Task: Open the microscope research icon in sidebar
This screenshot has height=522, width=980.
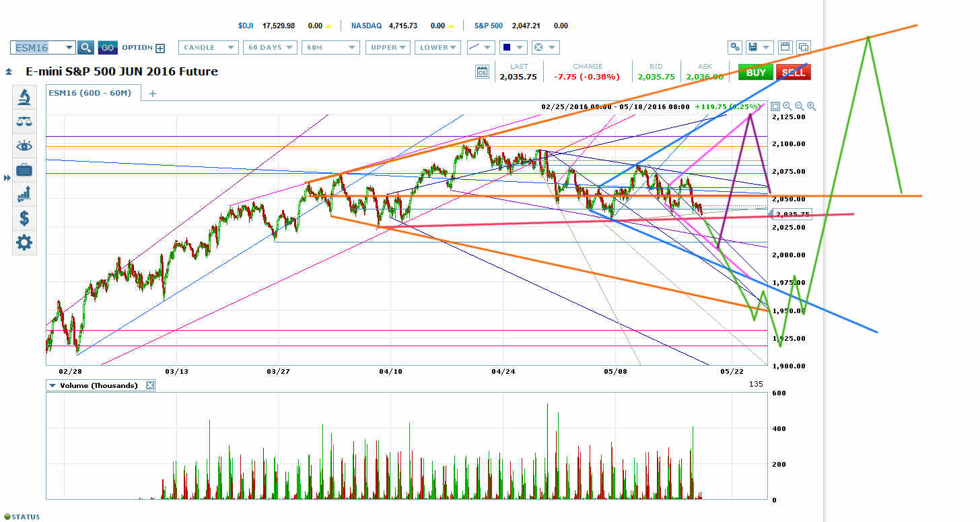Action: coord(24,97)
